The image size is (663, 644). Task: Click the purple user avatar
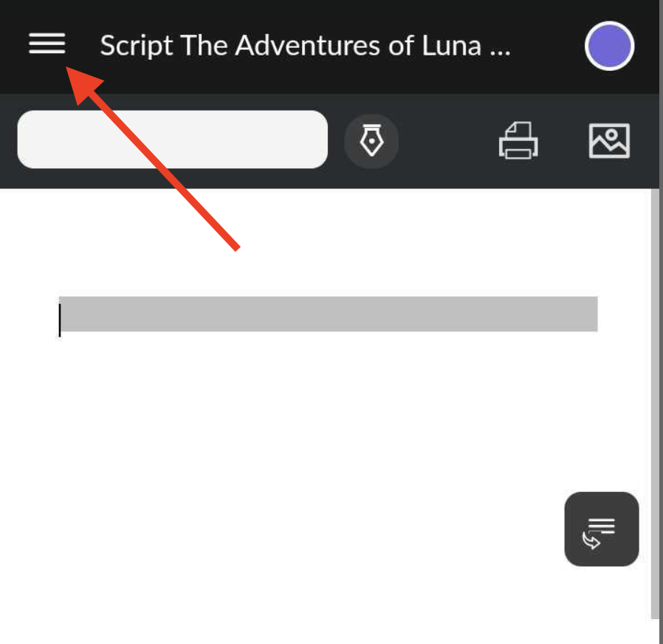(609, 46)
